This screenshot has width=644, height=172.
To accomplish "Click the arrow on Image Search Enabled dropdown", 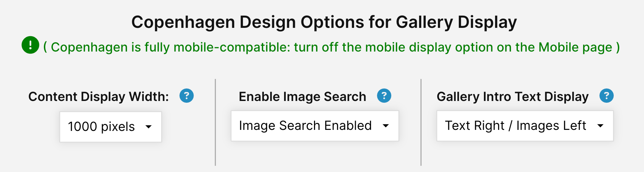I will coord(386,126).
